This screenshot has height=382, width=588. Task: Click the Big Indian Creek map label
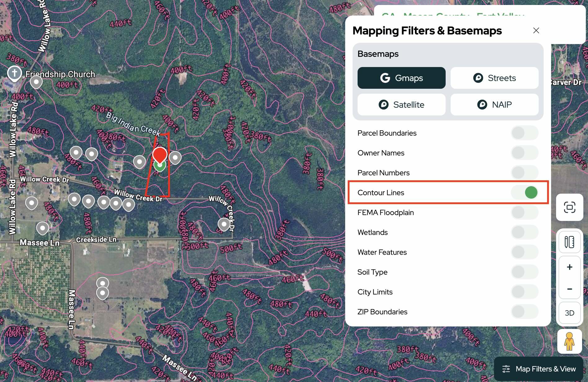[133, 124]
